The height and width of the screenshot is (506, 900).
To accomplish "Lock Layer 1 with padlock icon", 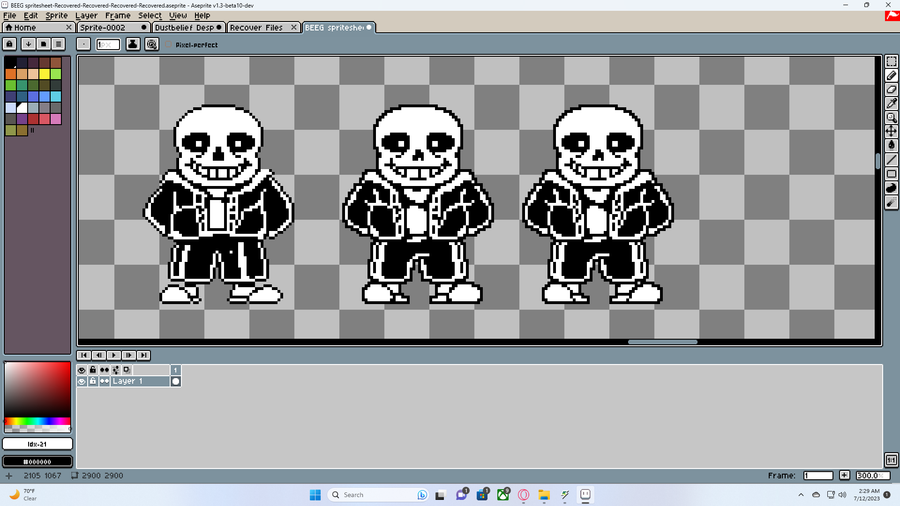I will [93, 382].
